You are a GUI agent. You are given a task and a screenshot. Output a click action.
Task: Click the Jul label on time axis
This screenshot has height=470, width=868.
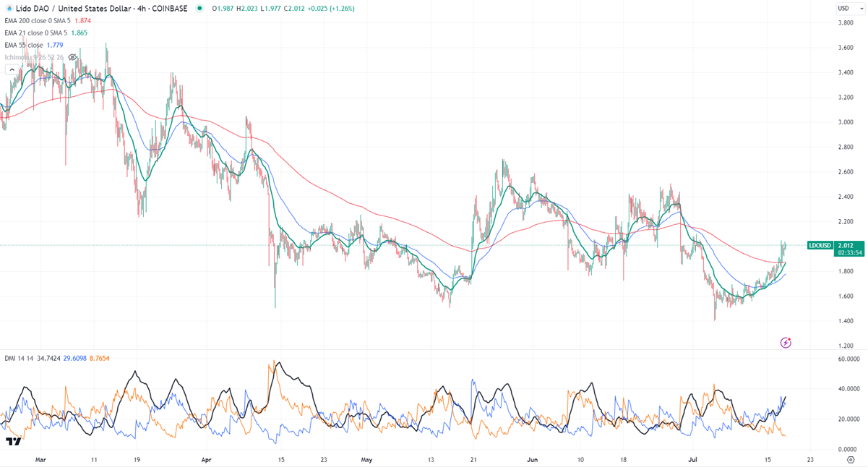(693, 459)
